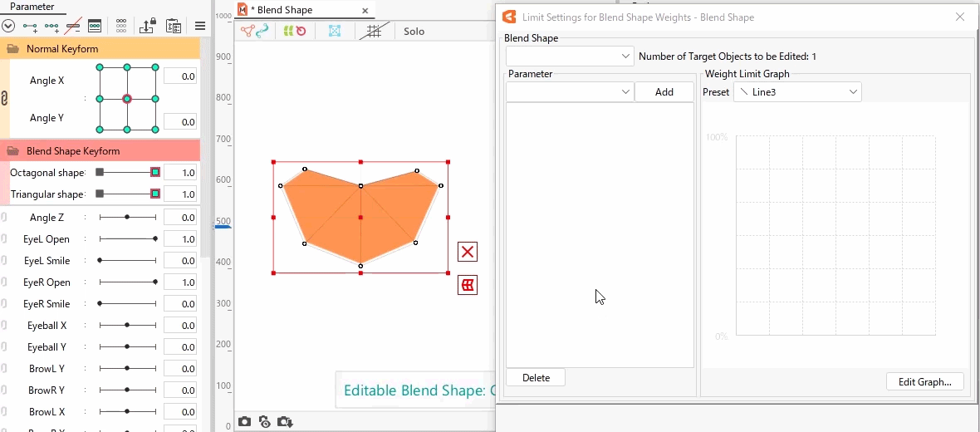The image size is (980, 432).
Task: Collapse the Blend Shape Keyform group
Action: (13, 151)
